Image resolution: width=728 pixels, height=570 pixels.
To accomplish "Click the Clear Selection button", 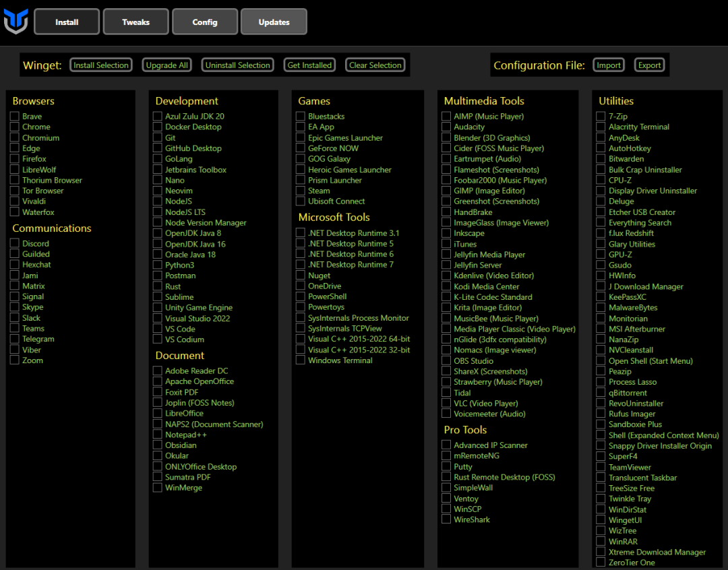I will click(375, 65).
